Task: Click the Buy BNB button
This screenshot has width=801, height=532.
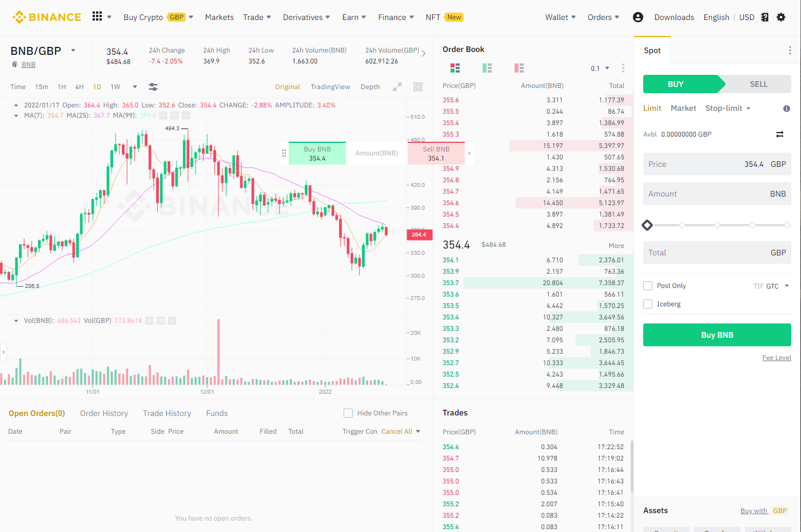Action: pos(717,334)
